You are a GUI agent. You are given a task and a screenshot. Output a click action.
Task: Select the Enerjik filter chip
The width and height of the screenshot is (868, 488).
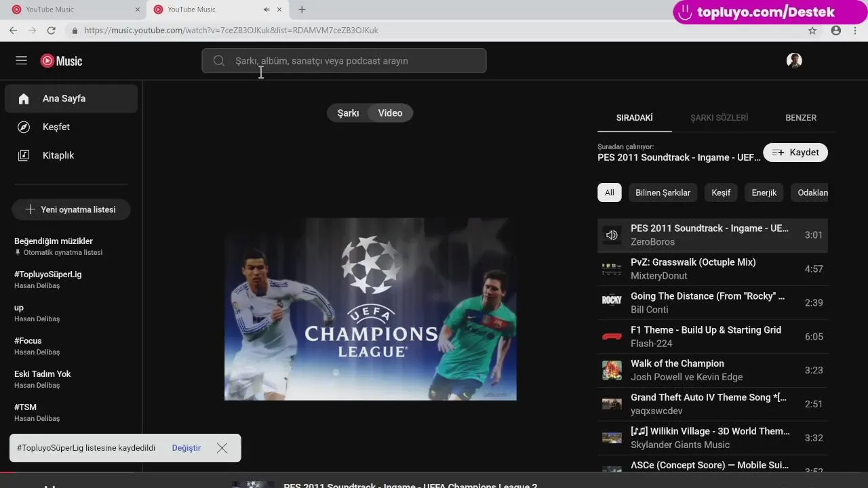764,192
